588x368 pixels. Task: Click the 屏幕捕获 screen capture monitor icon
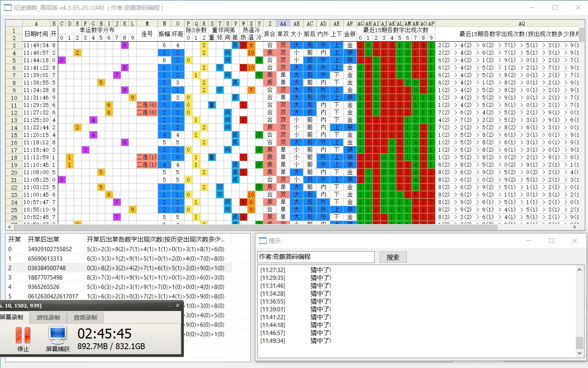coord(58,335)
